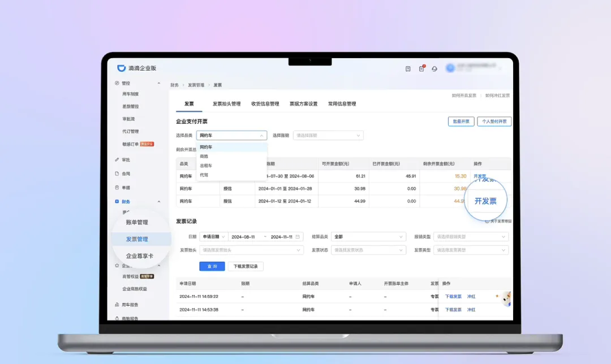611x364 pixels.
Task: Open the 结算品类 dropdown showing 全部
Action: pos(368,237)
